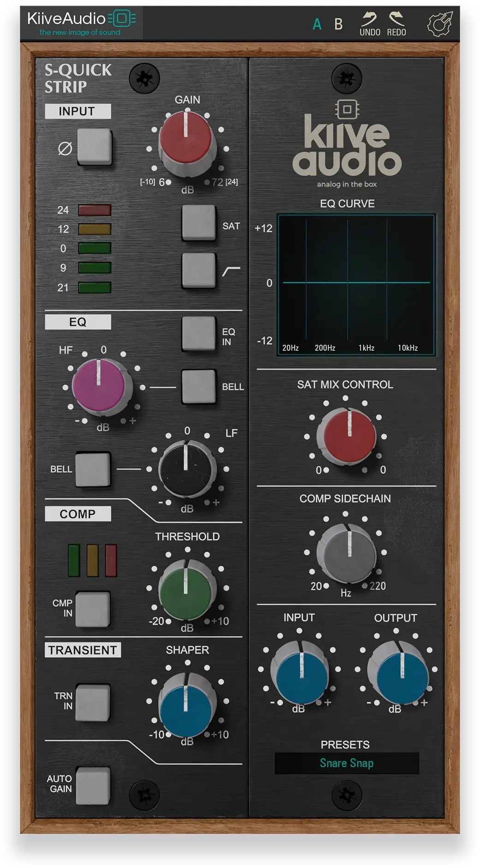Enable the SAT saturation button

click(199, 223)
